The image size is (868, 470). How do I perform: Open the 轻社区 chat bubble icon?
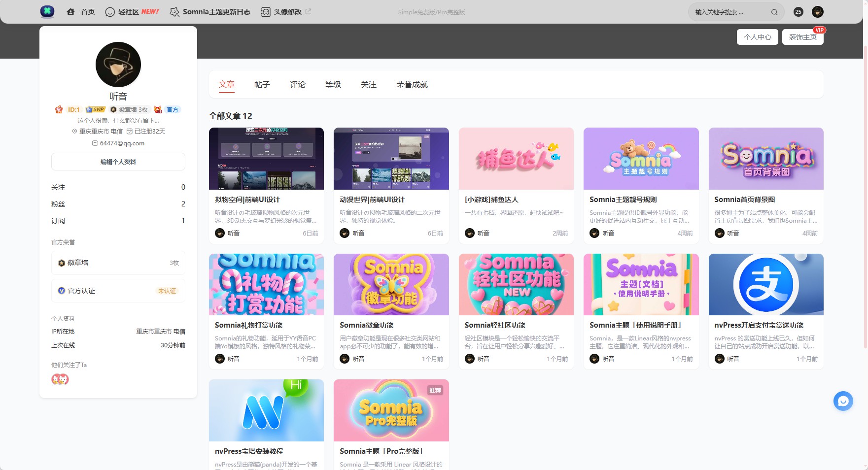[x=110, y=12]
